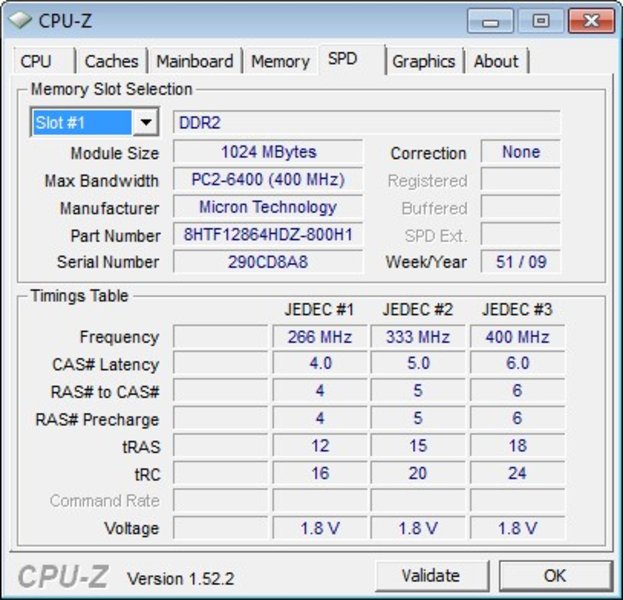Select the Slot #1 combo box field
Screen dimensions: 623x600
coord(95,122)
